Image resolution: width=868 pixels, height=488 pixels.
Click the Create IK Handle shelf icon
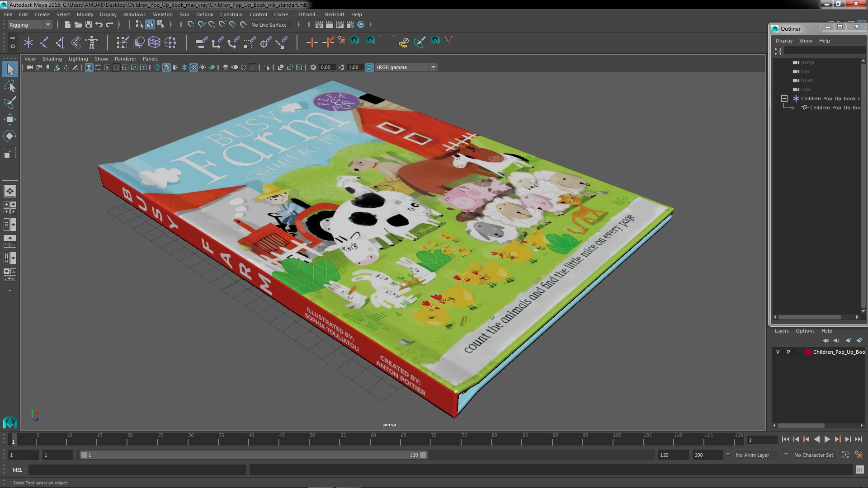tap(60, 42)
